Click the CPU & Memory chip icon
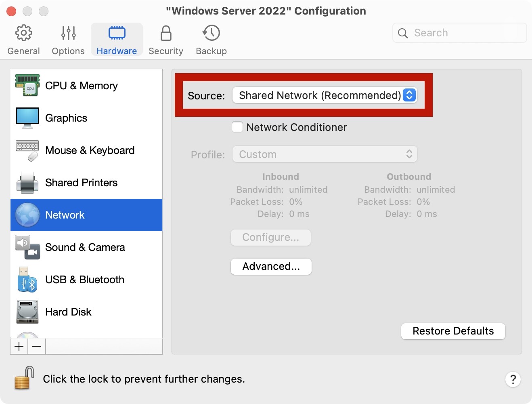This screenshot has height=404, width=532. click(x=27, y=85)
